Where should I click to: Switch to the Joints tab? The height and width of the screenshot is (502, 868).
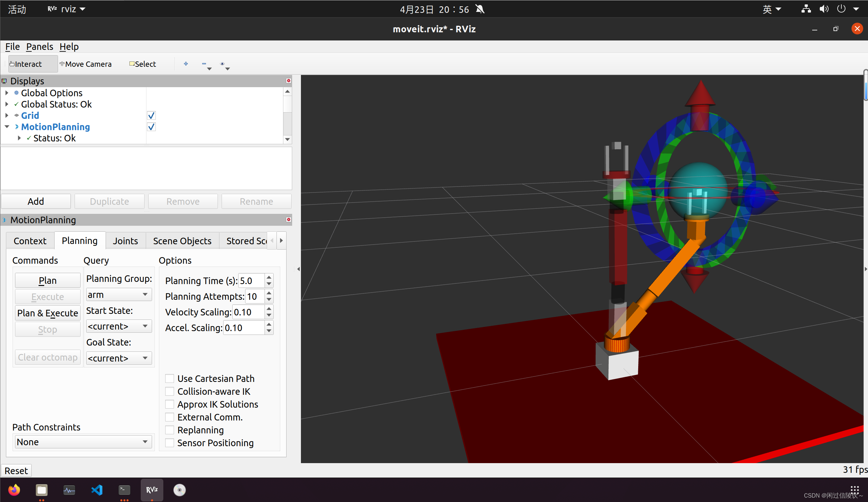pos(125,241)
